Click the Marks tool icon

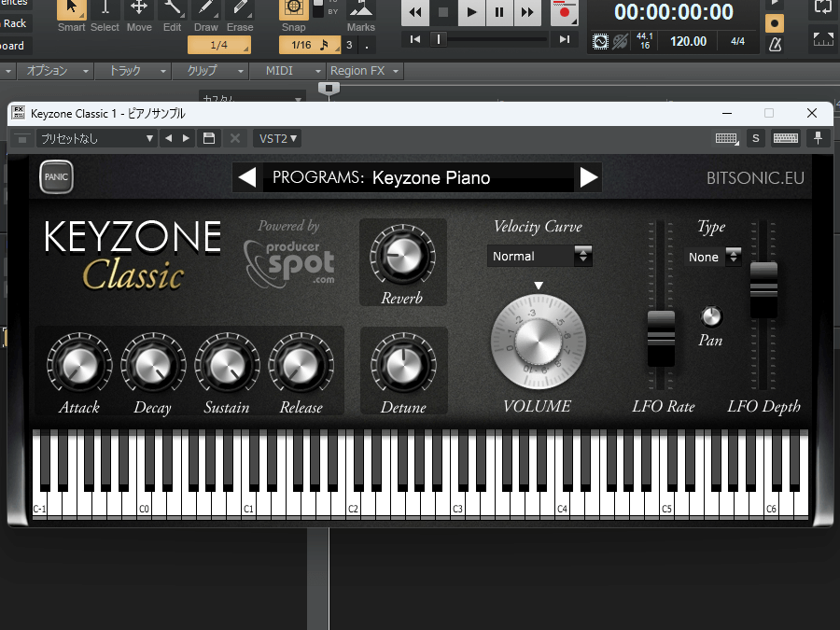360,10
